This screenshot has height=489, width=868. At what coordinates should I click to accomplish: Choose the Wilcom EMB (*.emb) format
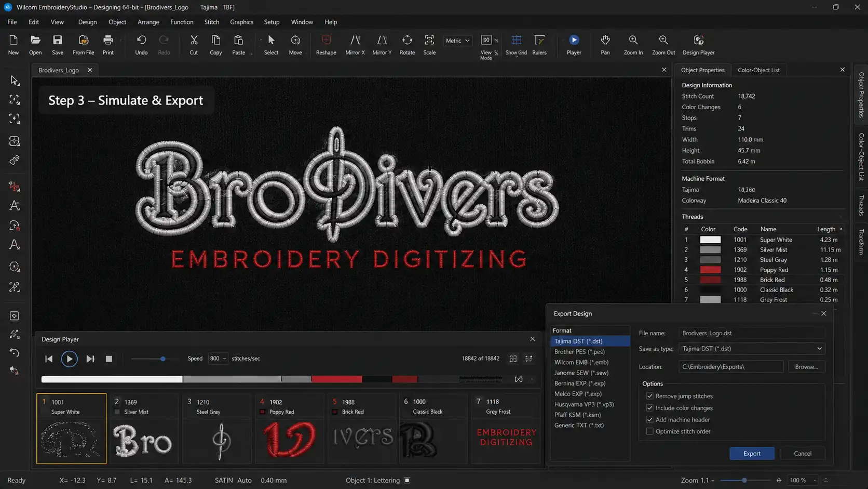(590, 362)
